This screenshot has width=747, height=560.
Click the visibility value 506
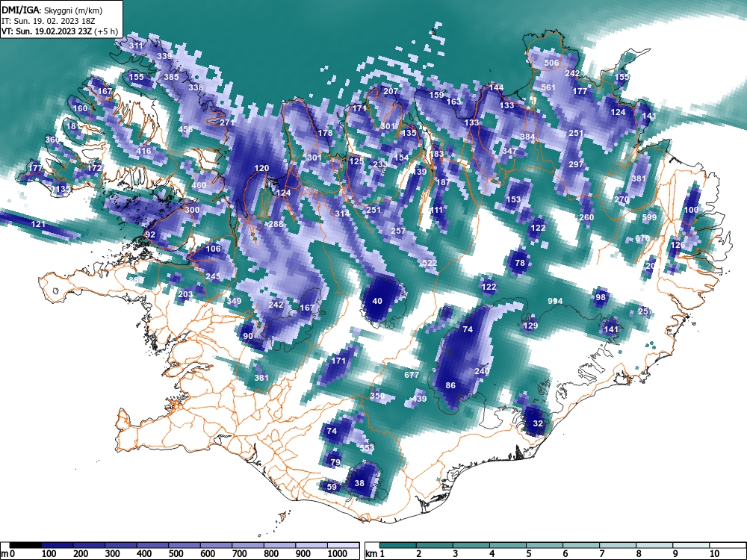(x=551, y=63)
